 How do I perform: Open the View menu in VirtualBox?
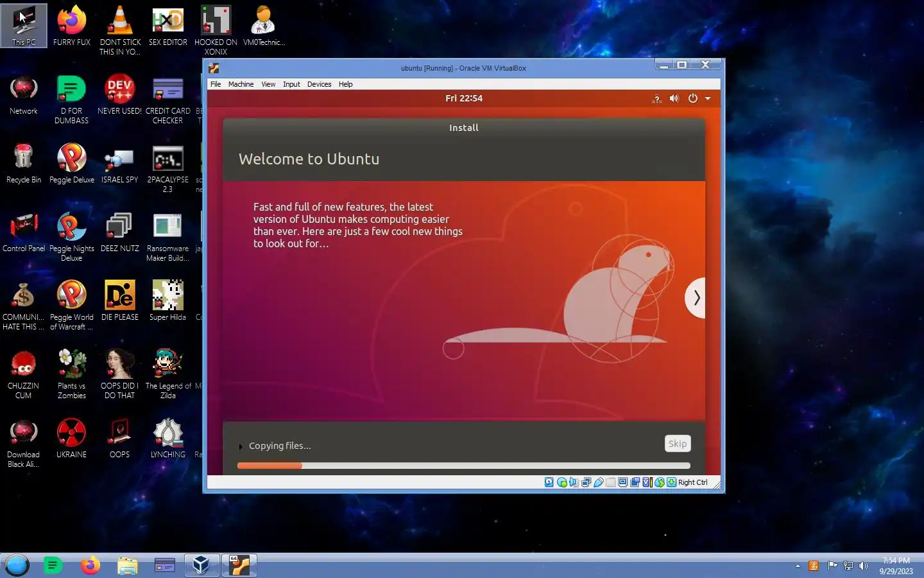coord(268,84)
